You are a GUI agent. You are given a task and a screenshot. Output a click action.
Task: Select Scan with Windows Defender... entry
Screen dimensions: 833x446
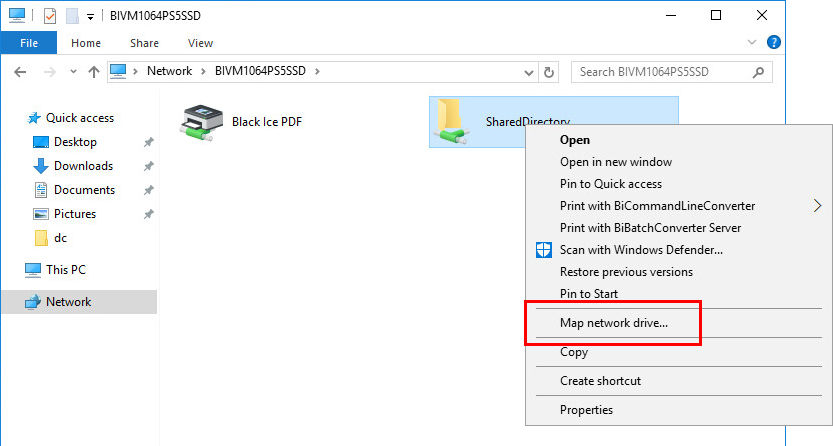coord(641,250)
